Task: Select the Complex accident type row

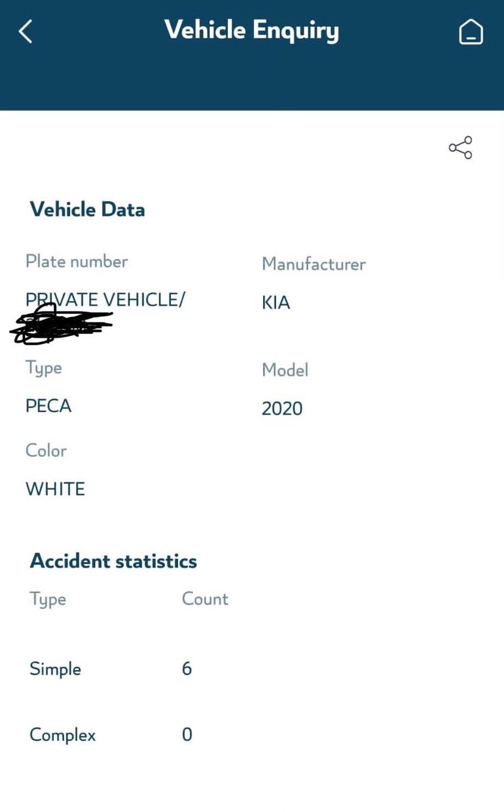Action: pyautogui.click(x=62, y=734)
